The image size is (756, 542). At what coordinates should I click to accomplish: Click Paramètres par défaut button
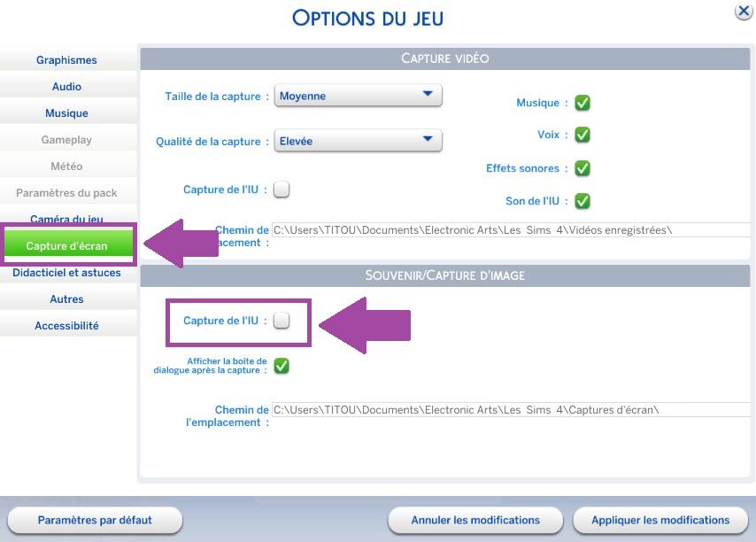tap(95, 521)
